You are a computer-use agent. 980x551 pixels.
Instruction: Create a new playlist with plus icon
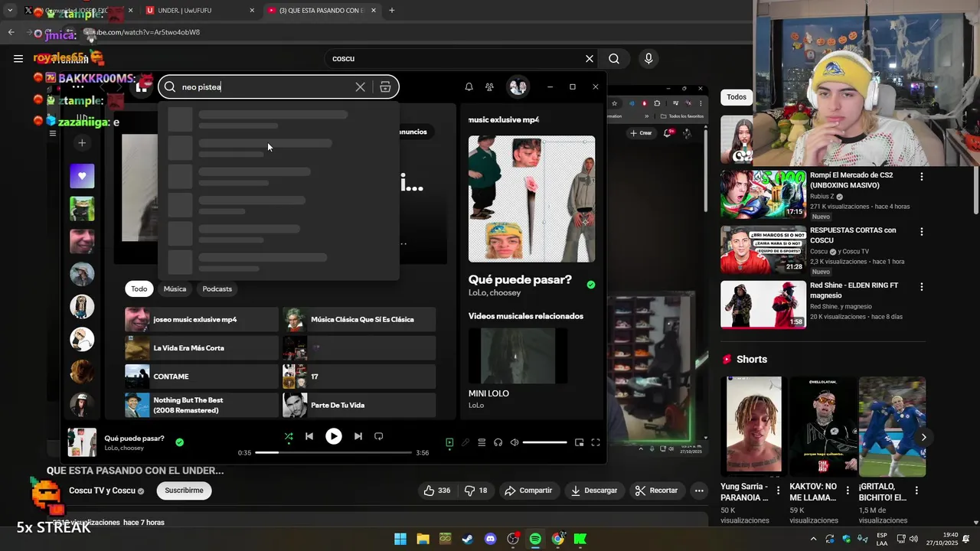tap(82, 143)
